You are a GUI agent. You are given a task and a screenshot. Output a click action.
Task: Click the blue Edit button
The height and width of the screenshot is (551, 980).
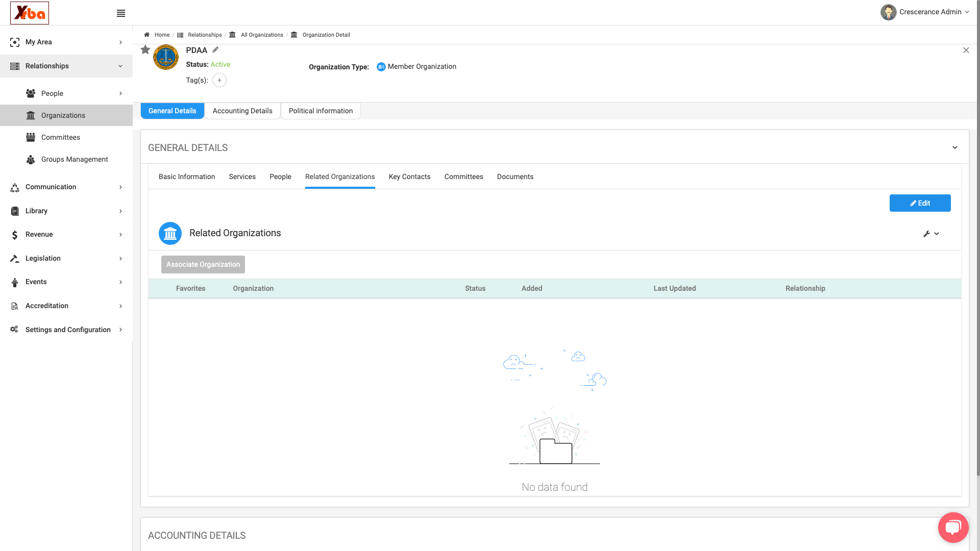click(920, 203)
